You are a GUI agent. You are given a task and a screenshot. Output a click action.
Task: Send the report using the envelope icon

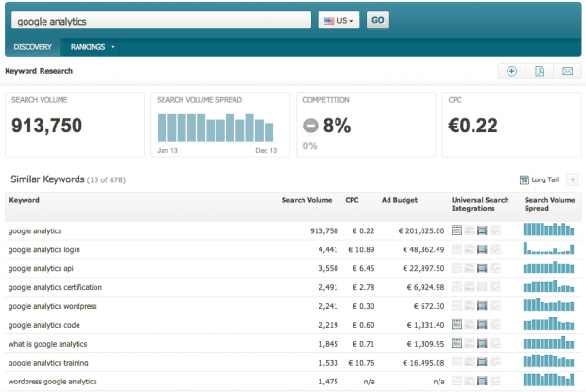(567, 71)
